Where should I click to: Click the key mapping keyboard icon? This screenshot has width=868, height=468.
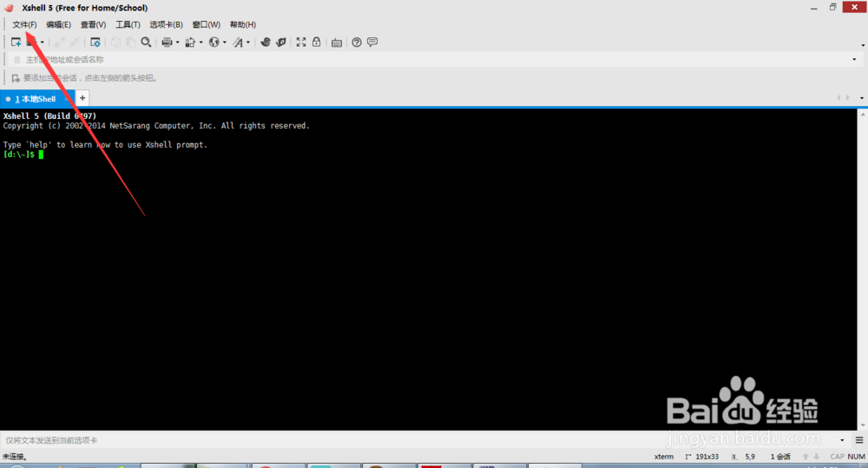point(336,43)
